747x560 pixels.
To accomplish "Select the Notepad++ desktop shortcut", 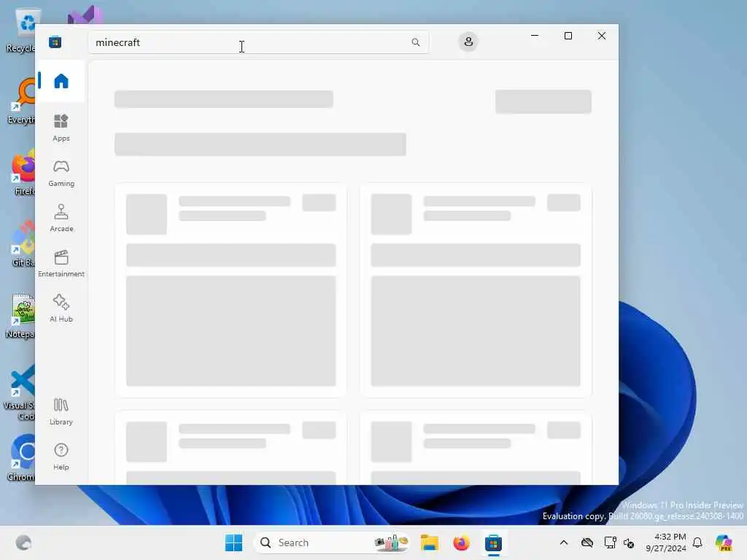I will (21, 315).
